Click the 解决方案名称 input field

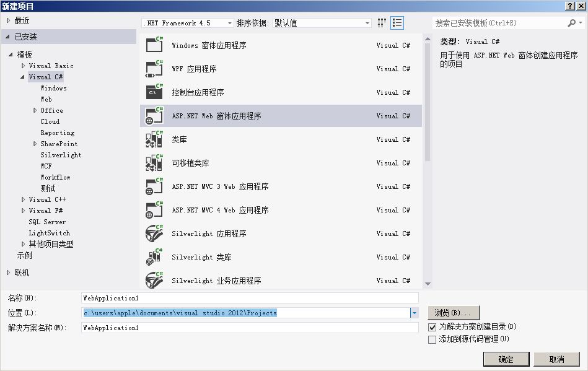(250, 328)
